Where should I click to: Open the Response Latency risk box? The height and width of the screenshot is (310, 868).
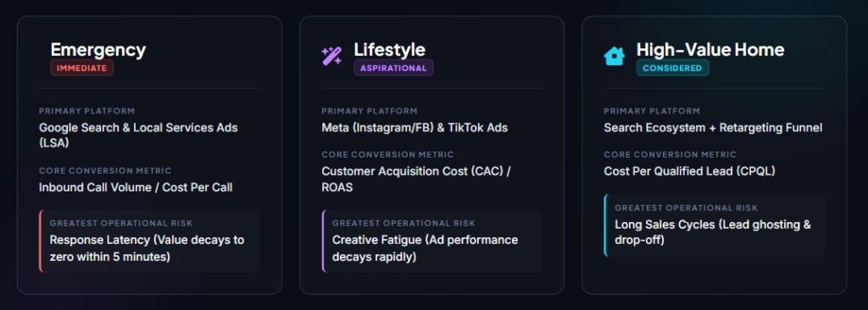(x=149, y=241)
